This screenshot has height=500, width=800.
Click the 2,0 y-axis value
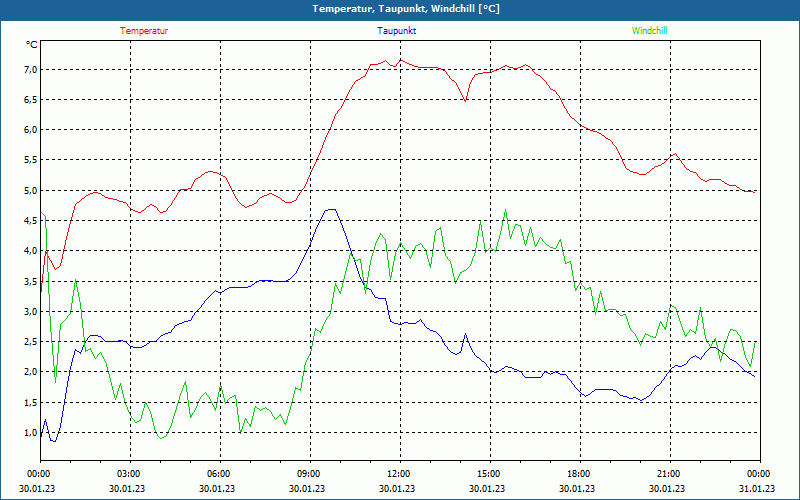click(x=31, y=371)
